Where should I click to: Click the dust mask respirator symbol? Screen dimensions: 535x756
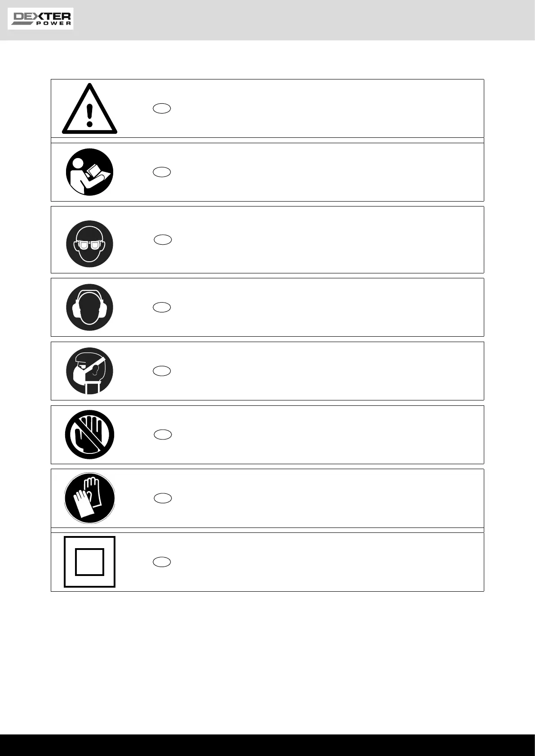[89, 371]
